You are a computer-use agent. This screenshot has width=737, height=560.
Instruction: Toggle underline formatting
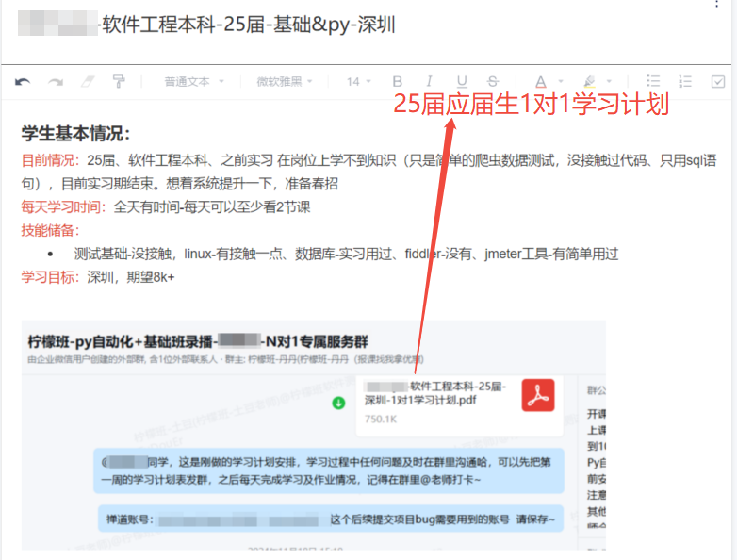click(x=461, y=82)
